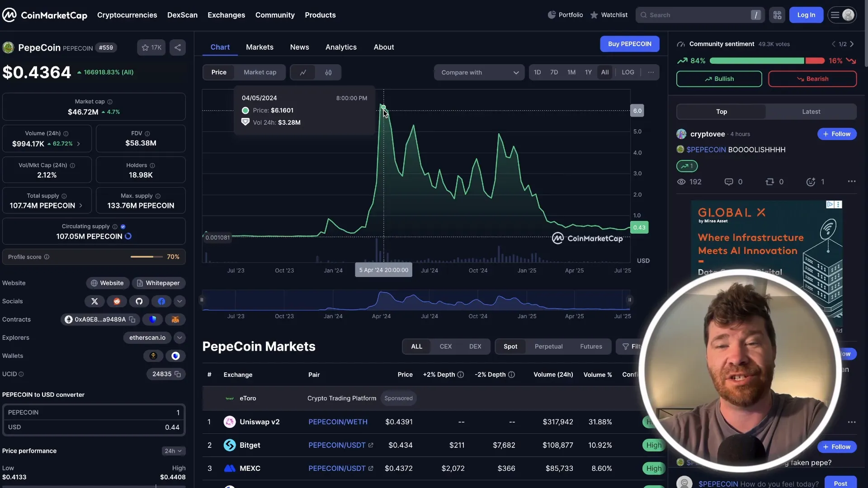Copy contract address 0xA9E8...a9489A
This screenshot has width=868, height=488.
coord(132,319)
